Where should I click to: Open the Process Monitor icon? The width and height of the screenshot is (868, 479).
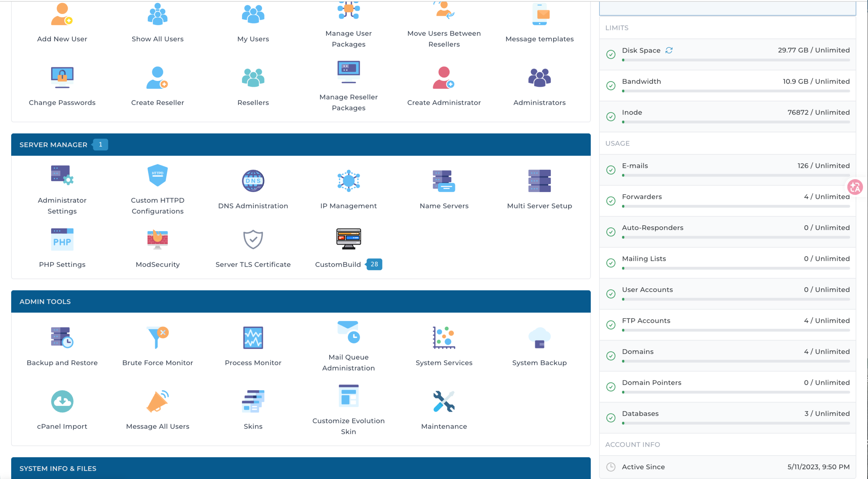click(253, 337)
